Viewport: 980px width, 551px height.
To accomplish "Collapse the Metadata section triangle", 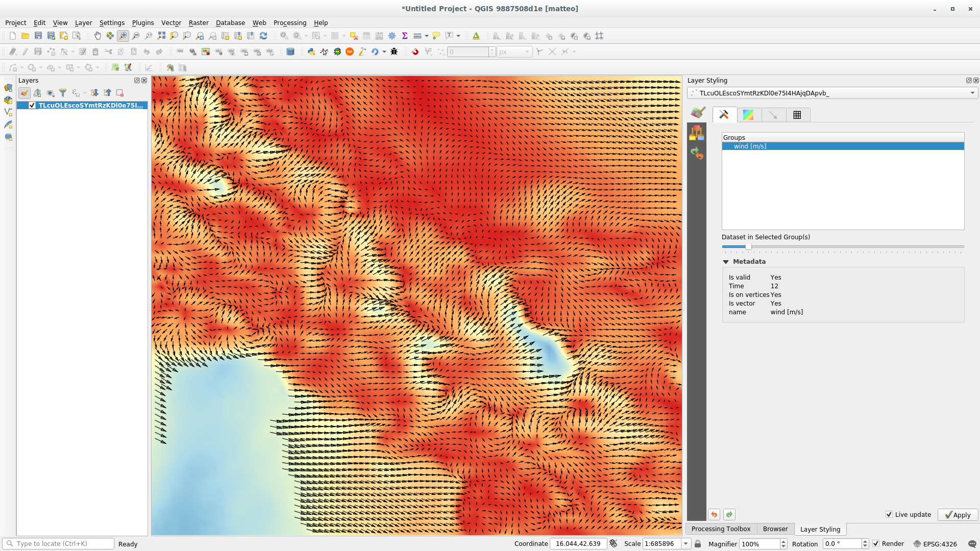I will 726,262.
